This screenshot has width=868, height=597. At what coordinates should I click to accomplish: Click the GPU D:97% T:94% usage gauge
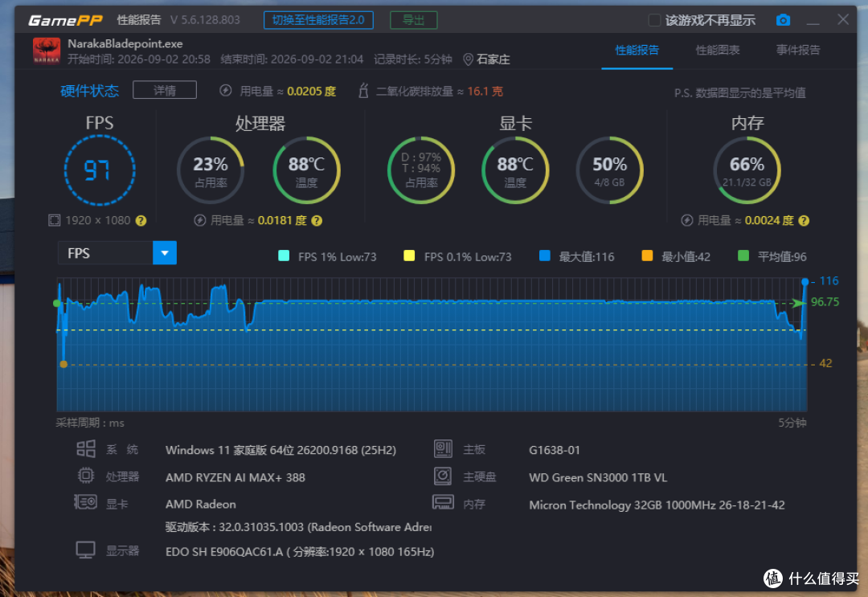point(421,170)
